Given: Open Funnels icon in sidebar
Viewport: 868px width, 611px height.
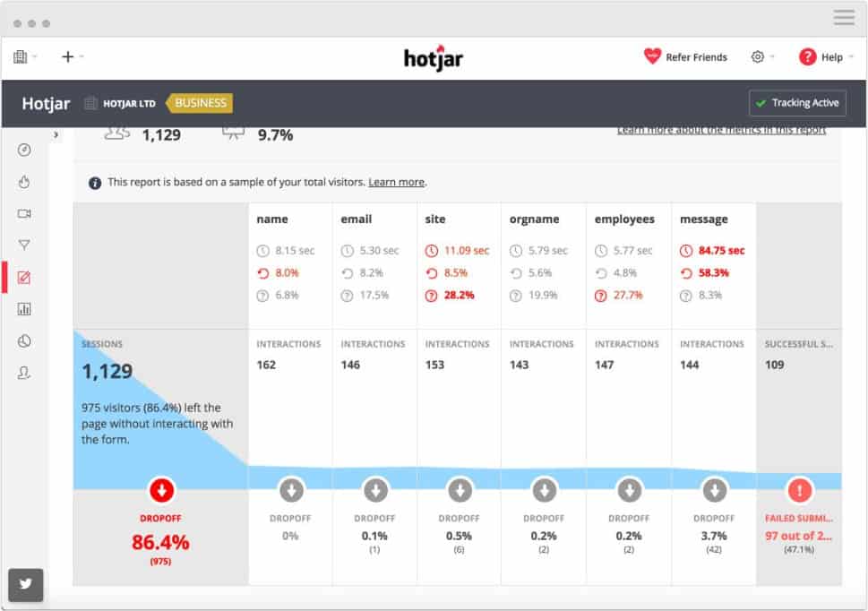Looking at the screenshot, I should [x=24, y=245].
